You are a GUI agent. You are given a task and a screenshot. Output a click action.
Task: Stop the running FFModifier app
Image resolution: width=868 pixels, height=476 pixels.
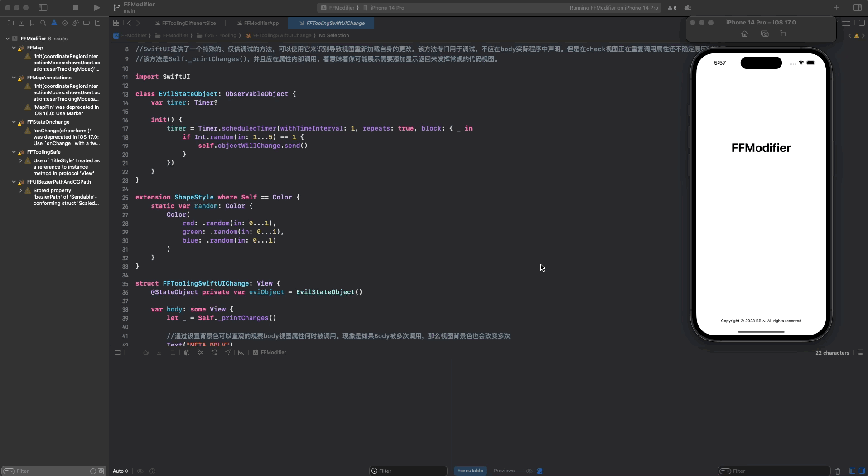point(76,8)
